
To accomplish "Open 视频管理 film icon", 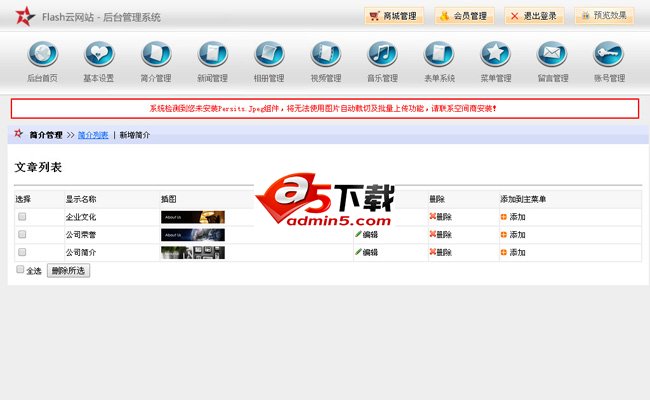I will [326, 54].
